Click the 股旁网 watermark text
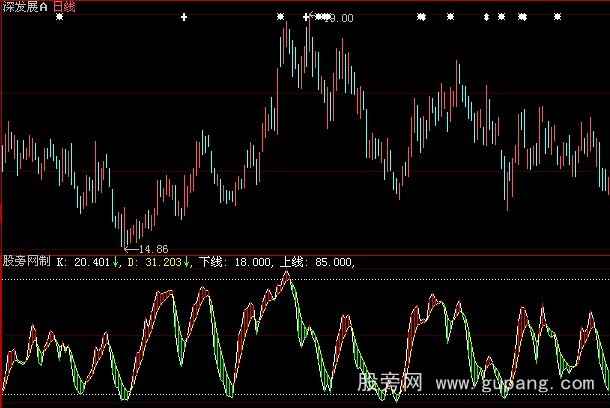The image size is (610, 408). [390, 383]
